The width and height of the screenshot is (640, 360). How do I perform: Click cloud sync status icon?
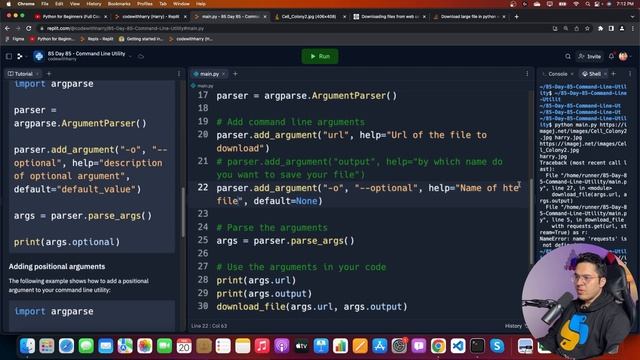pos(141,56)
